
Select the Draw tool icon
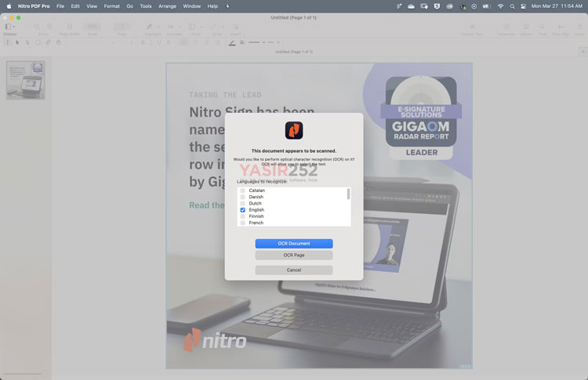(x=214, y=27)
